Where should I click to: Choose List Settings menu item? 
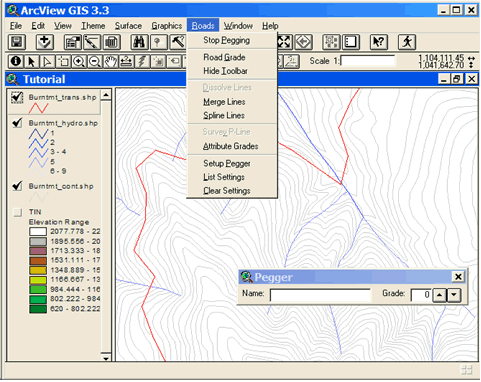pyautogui.click(x=232, y=177)
